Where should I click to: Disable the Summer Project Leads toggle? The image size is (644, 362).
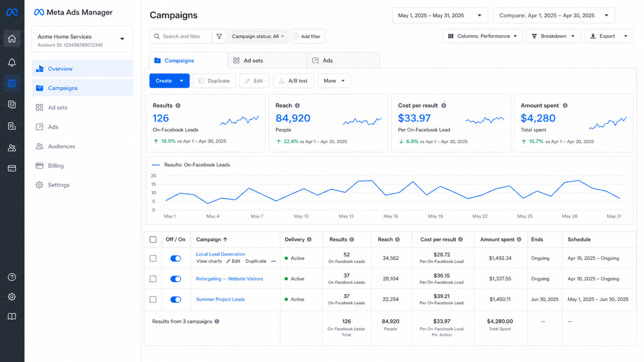pos(175,299)
